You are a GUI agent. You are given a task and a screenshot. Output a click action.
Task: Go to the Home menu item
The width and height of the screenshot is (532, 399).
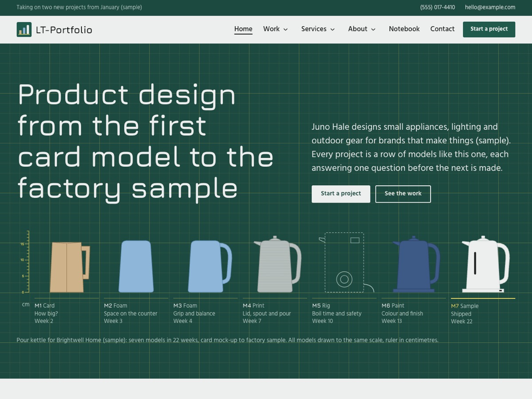point(243,29)
